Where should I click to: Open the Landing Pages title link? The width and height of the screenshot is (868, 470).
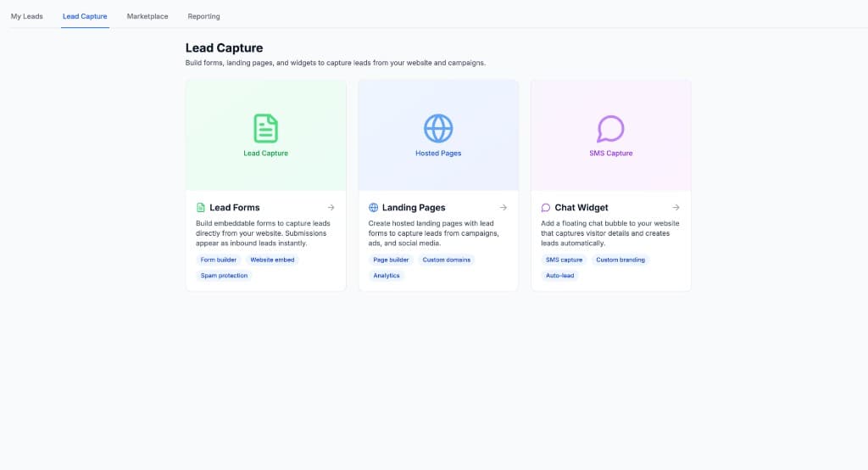[x=414, y=208]
